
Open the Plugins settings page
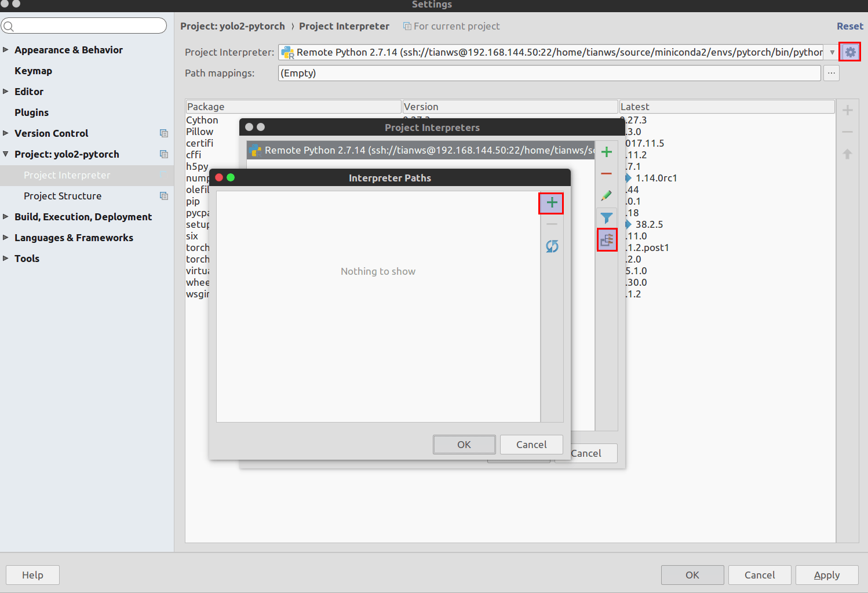31,112
